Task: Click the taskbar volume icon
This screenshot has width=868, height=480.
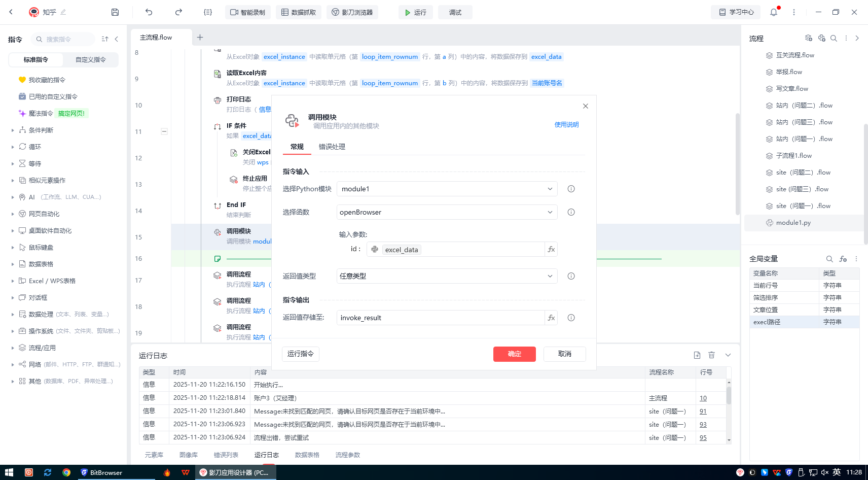Action: pyautogui.click(x=824, y=472)
